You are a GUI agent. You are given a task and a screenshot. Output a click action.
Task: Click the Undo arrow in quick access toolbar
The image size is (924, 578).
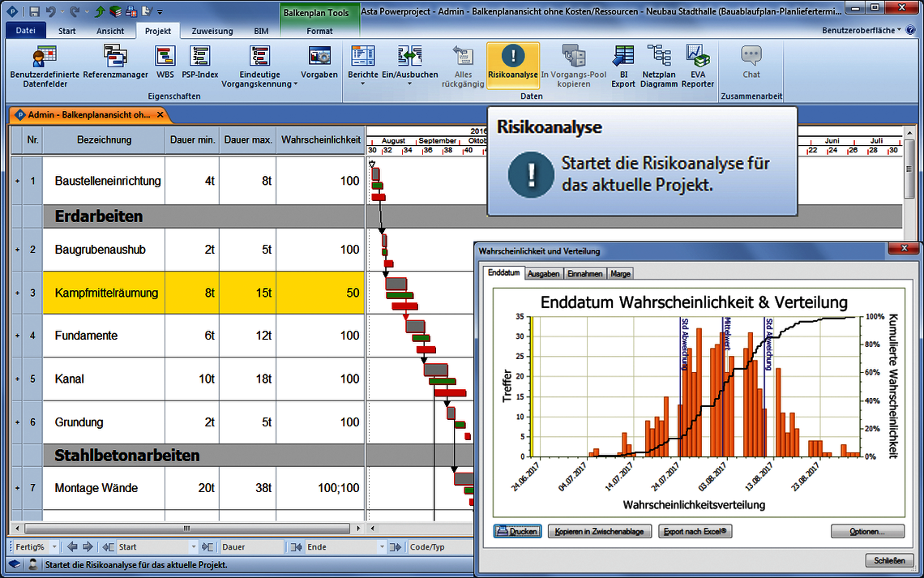pos(51,11)
